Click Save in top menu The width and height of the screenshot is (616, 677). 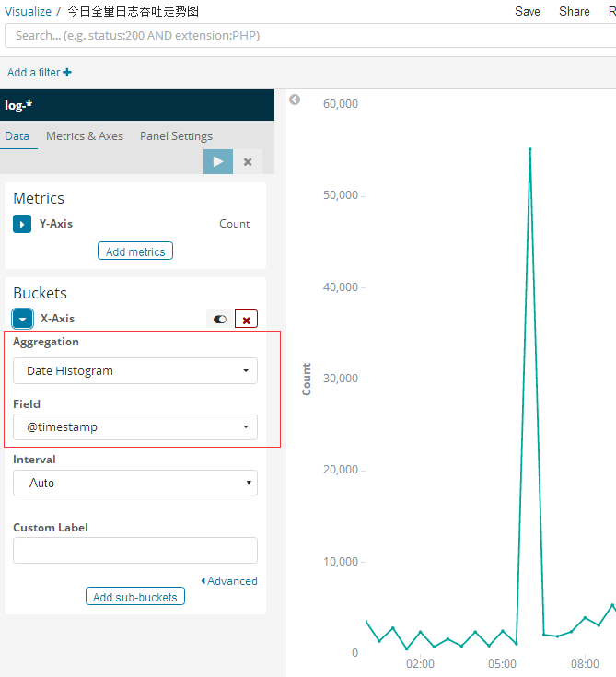click(x=528, y=11)
